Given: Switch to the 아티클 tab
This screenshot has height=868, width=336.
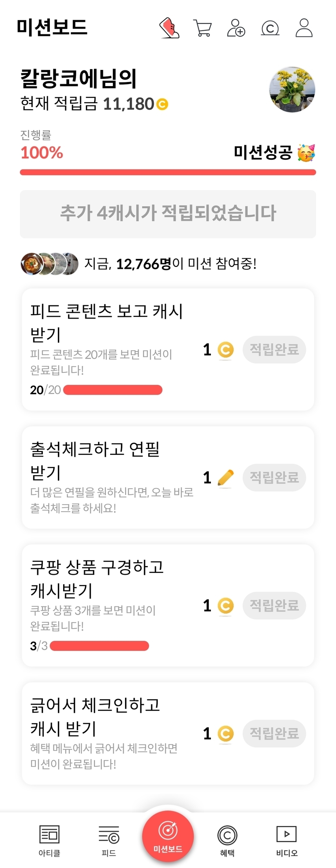Looking at the screenshot, I should (x=49, y=841).
